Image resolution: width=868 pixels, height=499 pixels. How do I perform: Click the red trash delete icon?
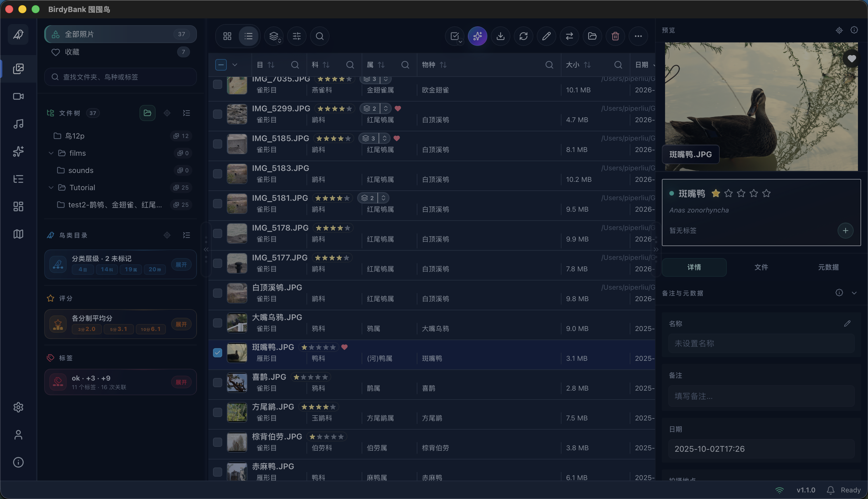click(x=615, y=36)
